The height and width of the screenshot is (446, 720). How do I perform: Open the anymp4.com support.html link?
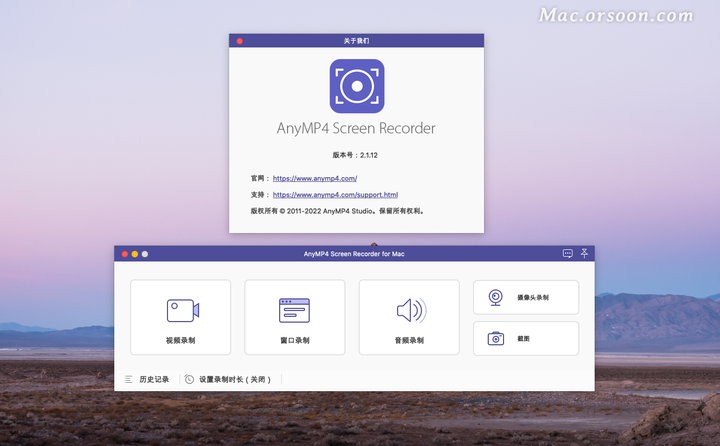335,195
